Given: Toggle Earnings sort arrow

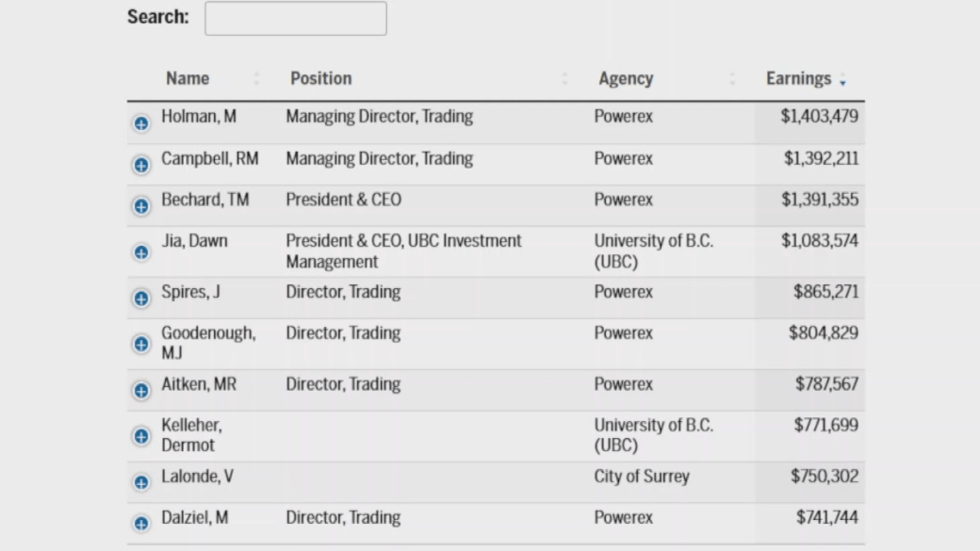Looking at the screenshot, I should tap(842, 81).
